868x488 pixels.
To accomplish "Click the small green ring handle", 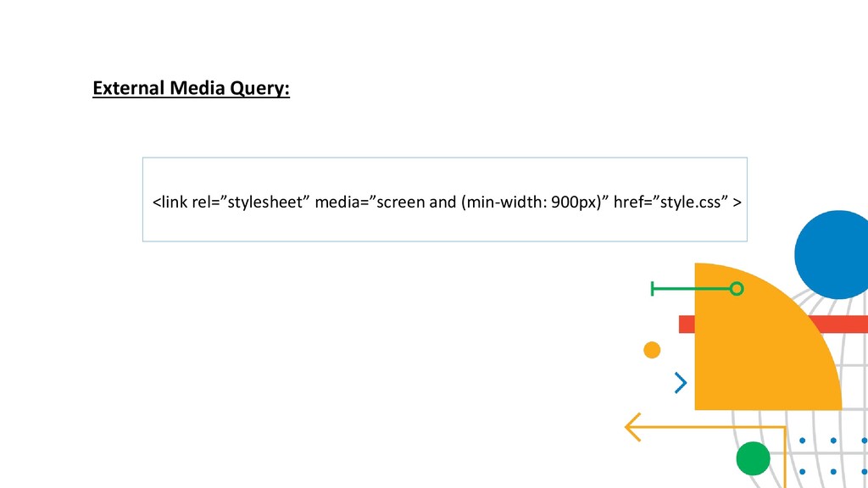I will (x=737, y=289).
